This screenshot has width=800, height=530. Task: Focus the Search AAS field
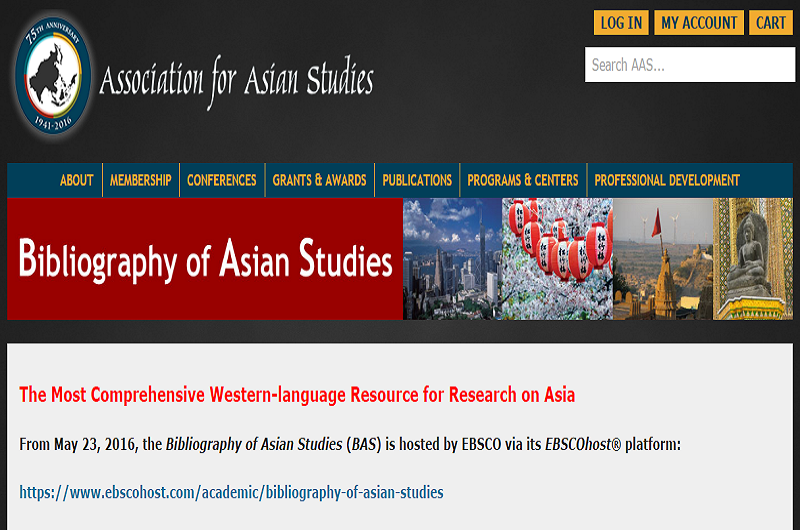690,65
